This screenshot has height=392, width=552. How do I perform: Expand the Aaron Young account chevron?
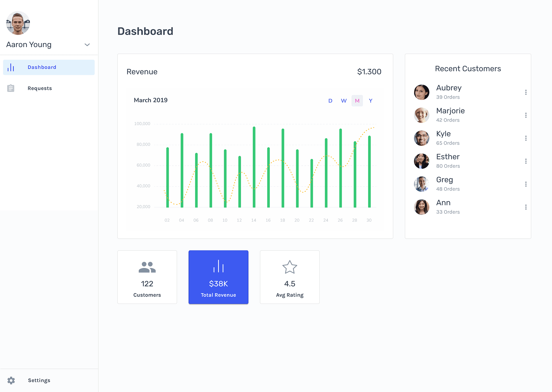[x=87, y=45]
